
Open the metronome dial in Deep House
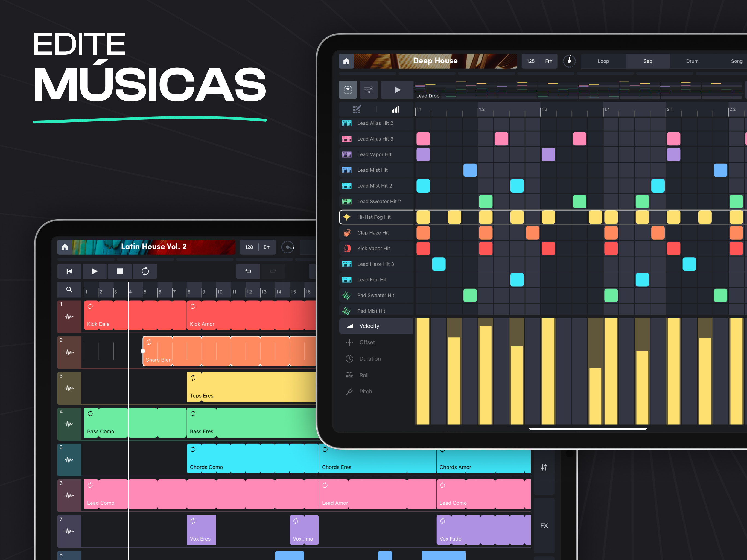(x=569, y=61)
